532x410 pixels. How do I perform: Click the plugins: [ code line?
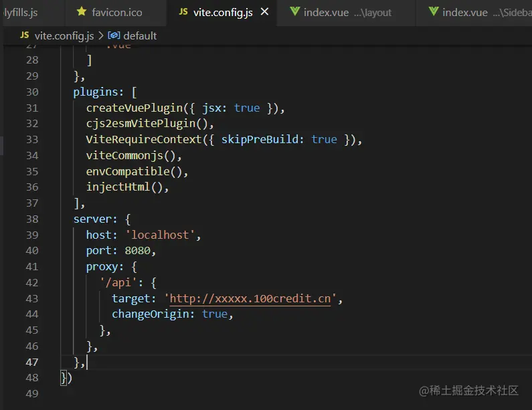pos(105,92)
